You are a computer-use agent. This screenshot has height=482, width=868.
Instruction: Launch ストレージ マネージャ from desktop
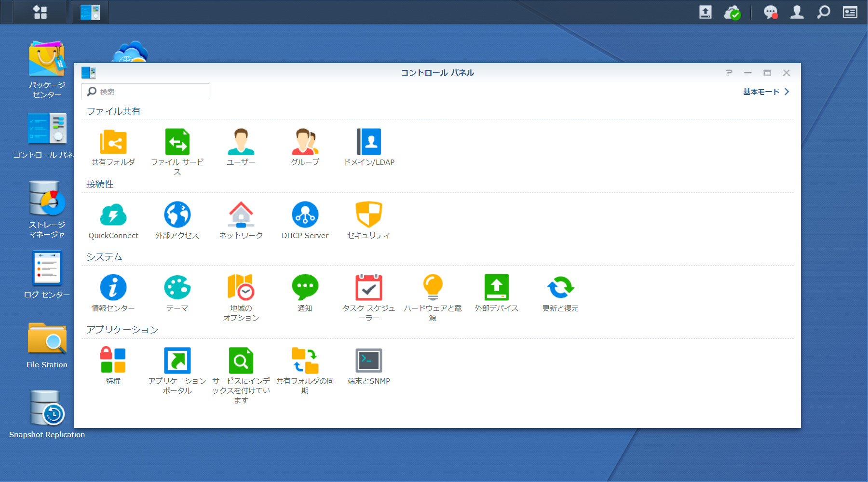[47, 210]
